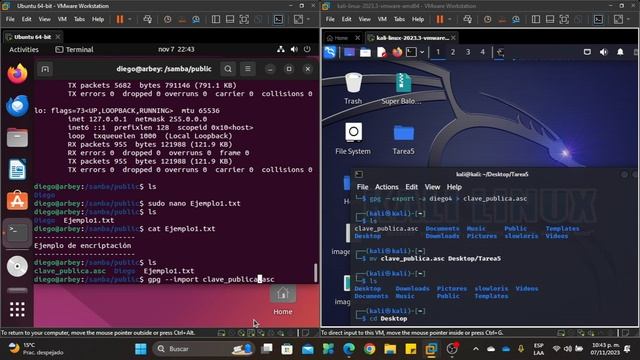Viewport: 640px width, 360px height.
Task: Click Activities in the Ubuntu top bar
Action: click(24, 49)
